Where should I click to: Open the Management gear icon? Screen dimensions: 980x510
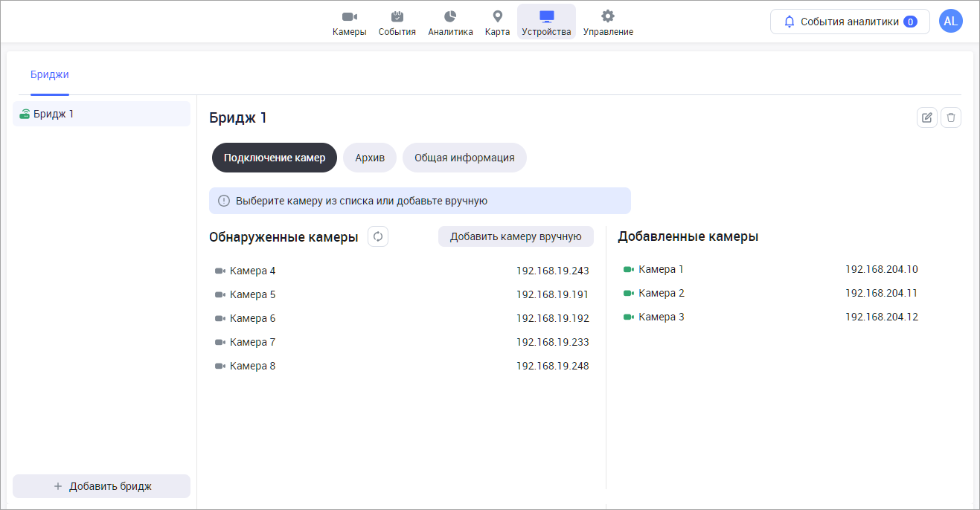tap(608, 17)
